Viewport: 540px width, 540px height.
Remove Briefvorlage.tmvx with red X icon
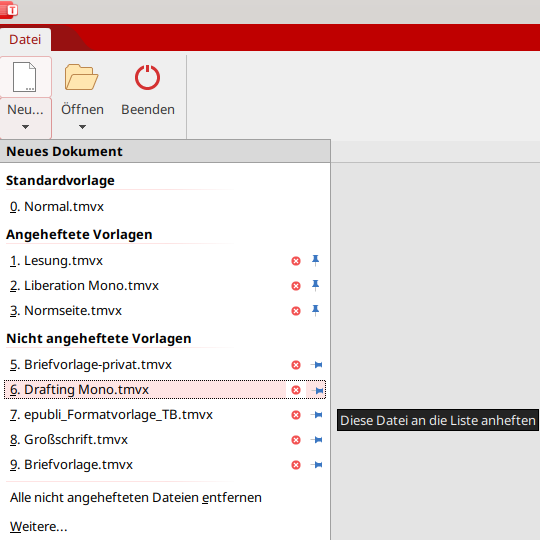296,465
